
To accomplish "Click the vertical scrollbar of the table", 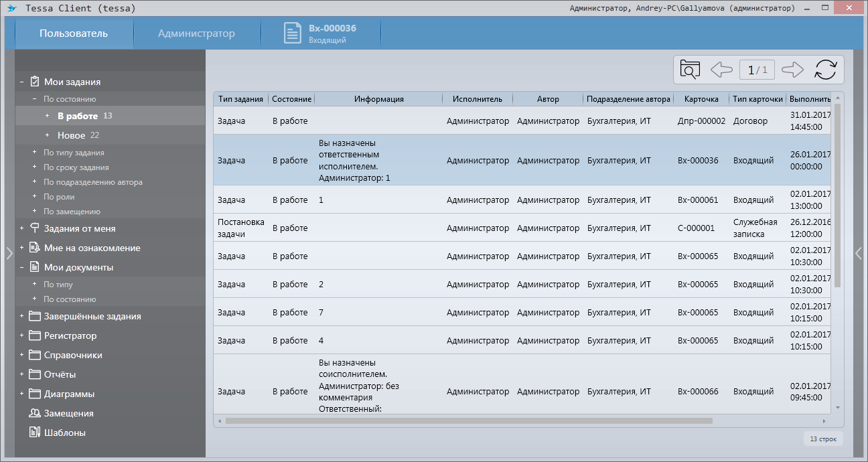I will [837, 194].
